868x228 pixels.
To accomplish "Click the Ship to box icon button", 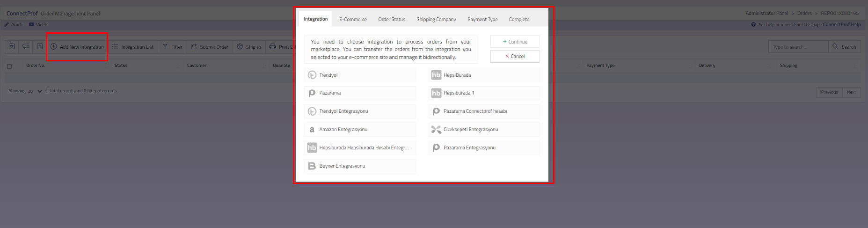I will 249,47.
